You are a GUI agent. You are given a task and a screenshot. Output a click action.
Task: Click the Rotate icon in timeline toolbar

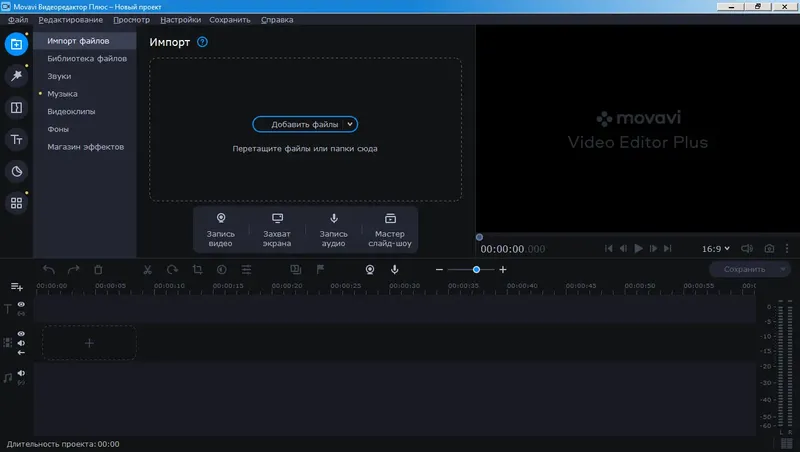coord(172,269)
